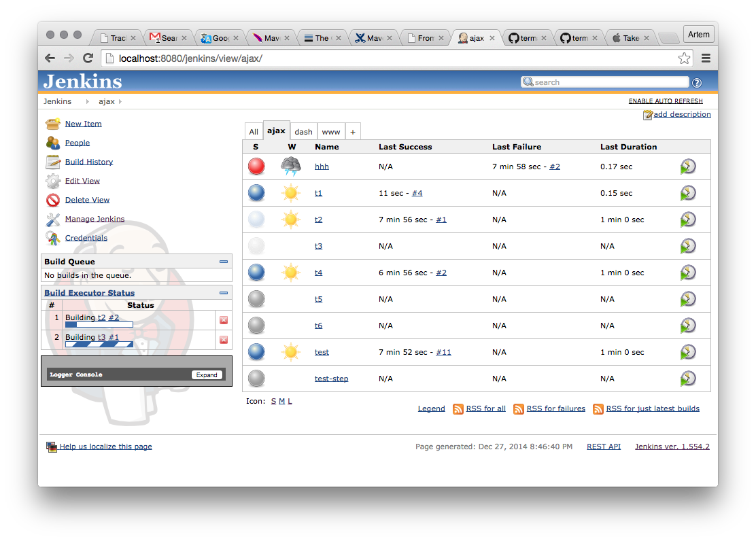756x541 pixels.
Task: Click the Credentials keys icon
Action: 52,238
